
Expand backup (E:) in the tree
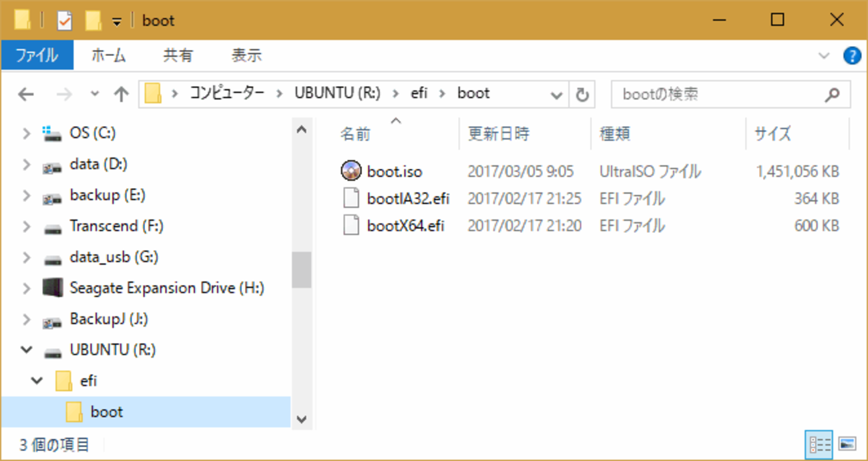point(27,195)
